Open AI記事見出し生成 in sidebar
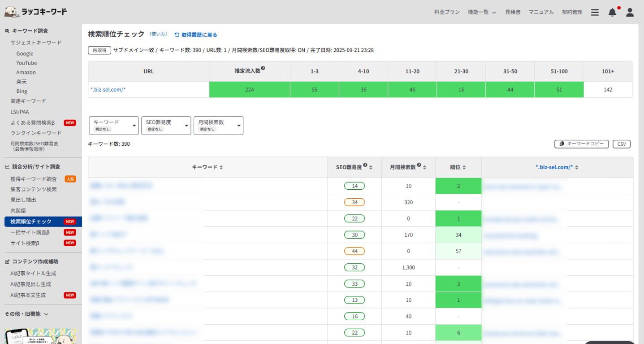The height and width of the screenshot is (344, 644). (x=30, y=284)
